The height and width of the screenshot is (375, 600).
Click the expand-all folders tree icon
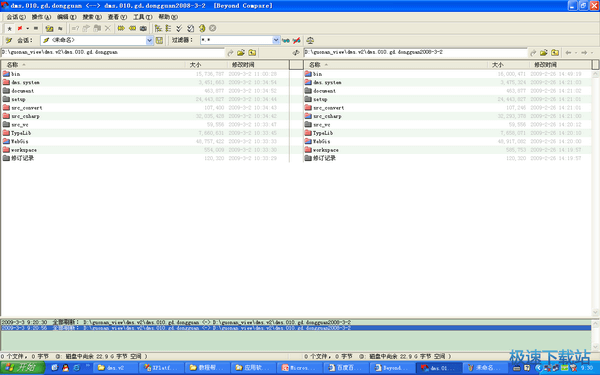tap(158, 28)
